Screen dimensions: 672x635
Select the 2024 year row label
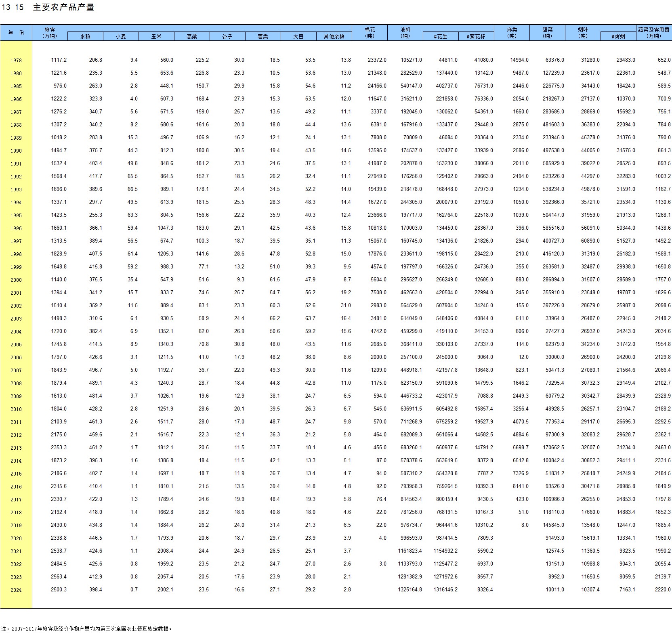pyautogui.click(x=16, y=590)
